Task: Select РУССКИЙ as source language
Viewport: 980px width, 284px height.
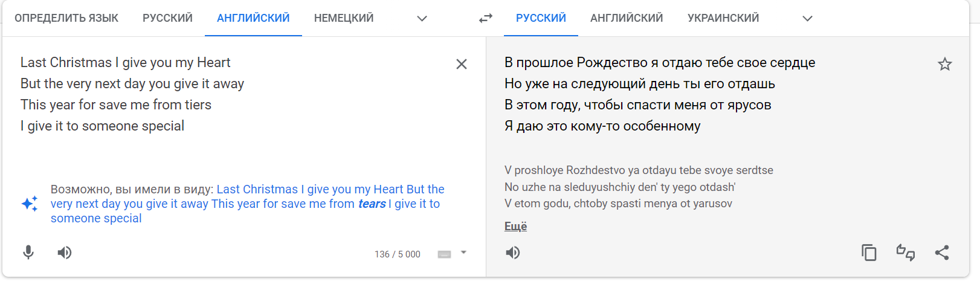Action: 167,18
